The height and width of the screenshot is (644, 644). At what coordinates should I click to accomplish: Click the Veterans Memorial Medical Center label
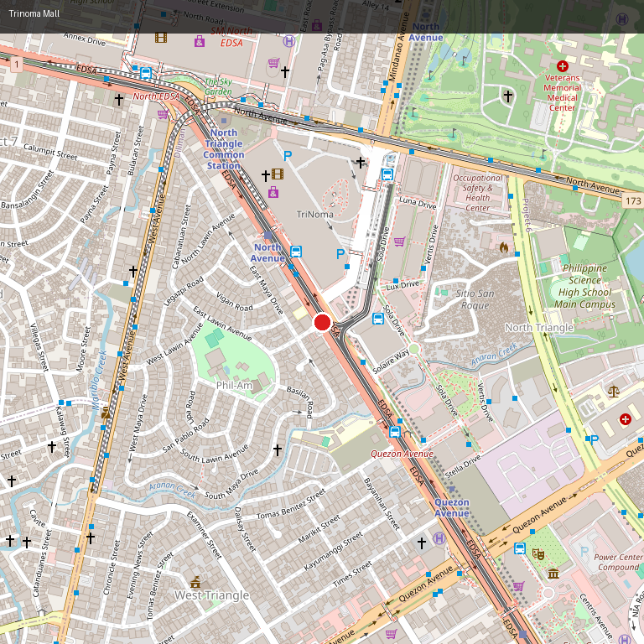tap(563, 93)
